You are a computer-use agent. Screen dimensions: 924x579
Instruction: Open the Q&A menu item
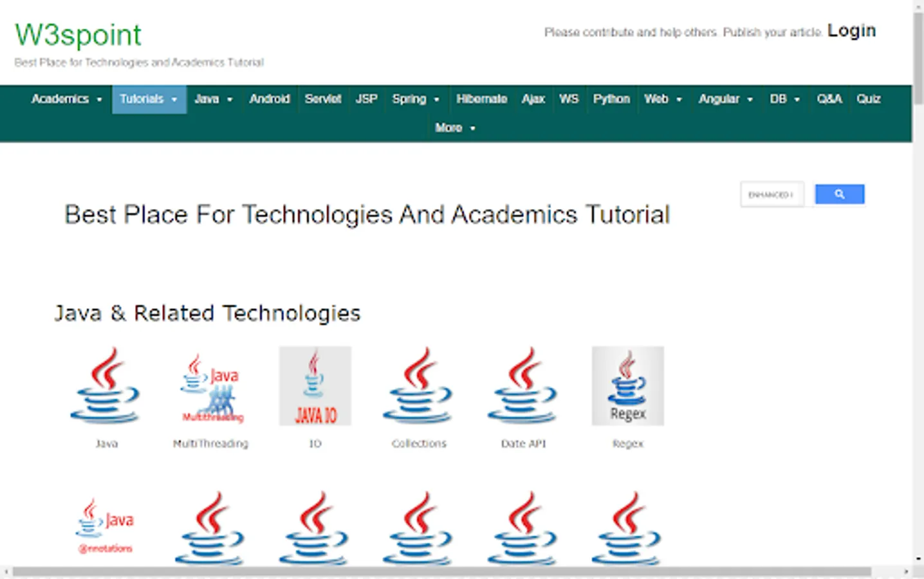click(829, 99)
